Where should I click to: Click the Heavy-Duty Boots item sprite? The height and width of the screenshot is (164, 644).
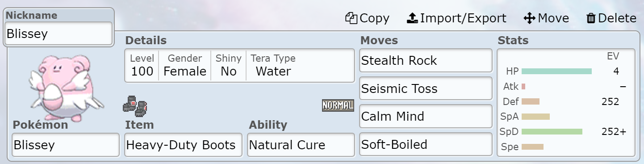point(135,106)
